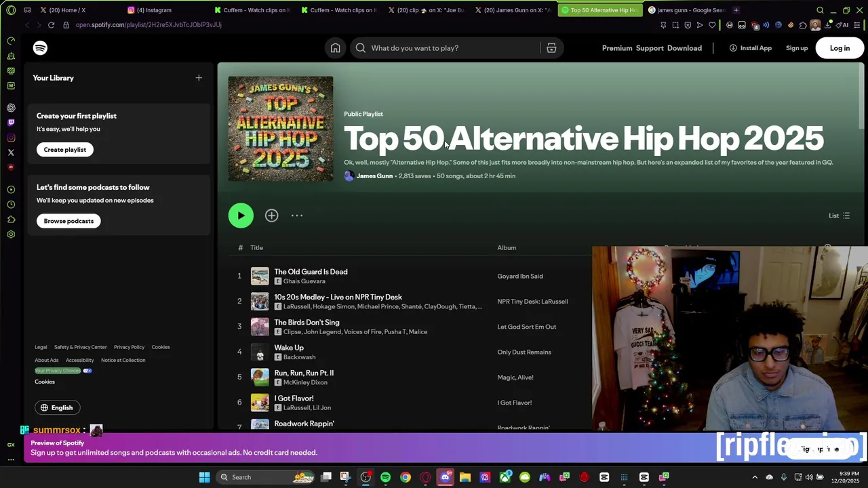
Task: Click the Opera logo menu button
Action: coord(10,10)
